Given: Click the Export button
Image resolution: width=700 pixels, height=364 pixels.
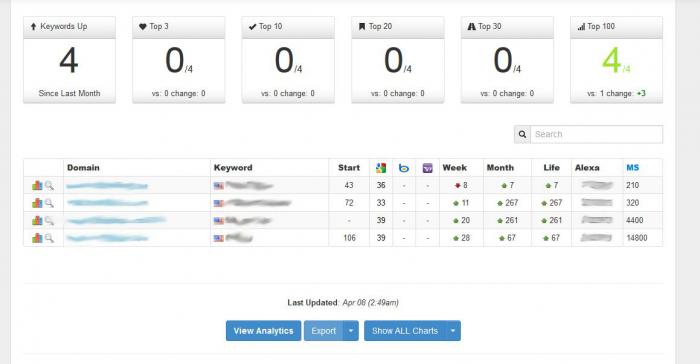Looking at the screenshot, I should (324, 331).
